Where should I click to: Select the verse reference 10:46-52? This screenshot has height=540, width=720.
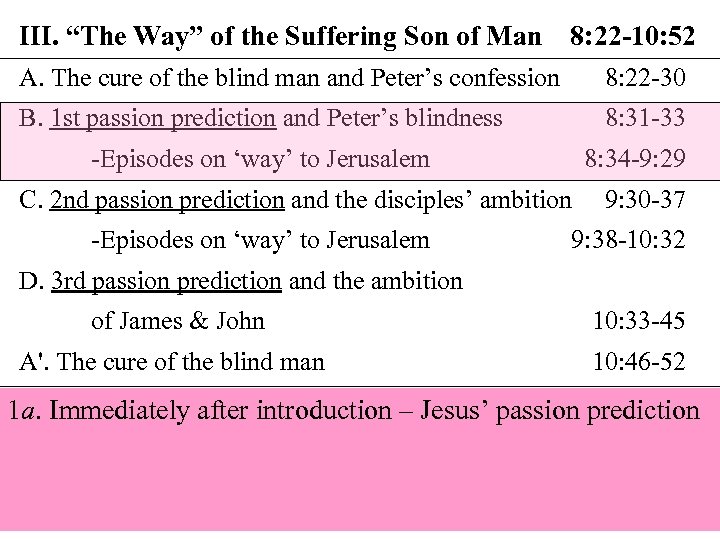[x=638, y=361]
